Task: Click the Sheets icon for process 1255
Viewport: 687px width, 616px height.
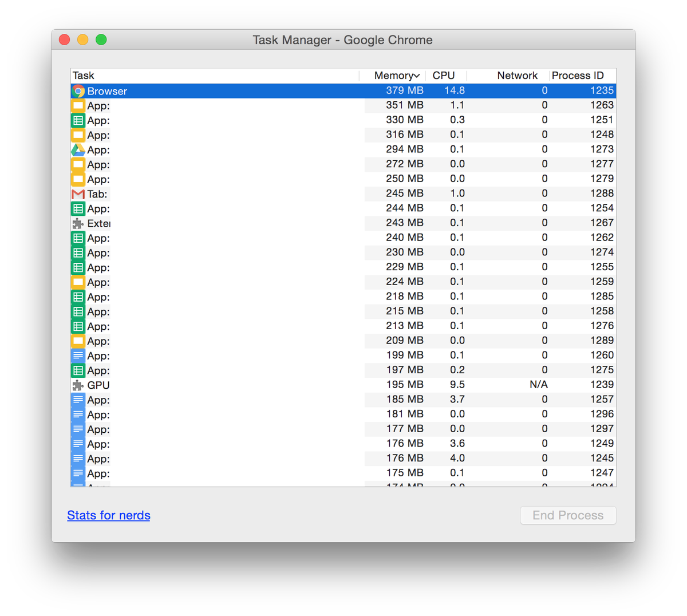Action: [x=78, y=267]
